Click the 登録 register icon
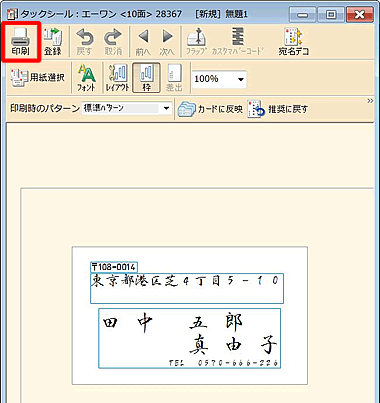 point(53,41)
